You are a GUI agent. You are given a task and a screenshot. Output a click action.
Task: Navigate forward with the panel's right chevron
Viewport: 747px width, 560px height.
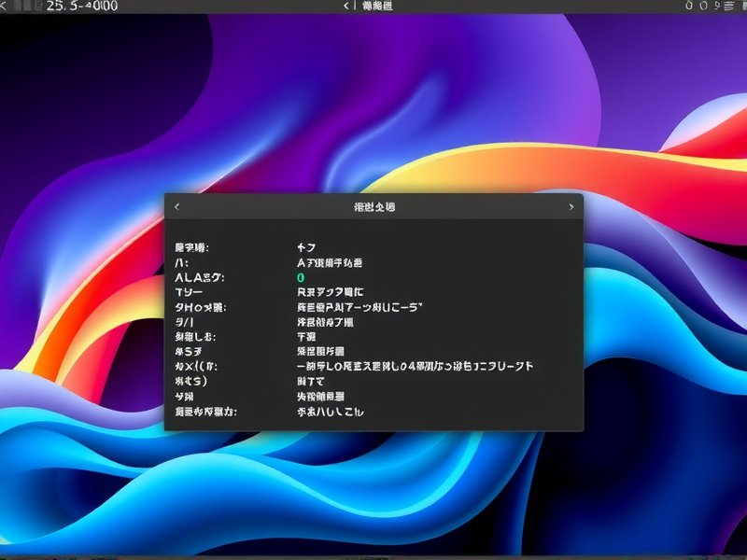point(572,206)
